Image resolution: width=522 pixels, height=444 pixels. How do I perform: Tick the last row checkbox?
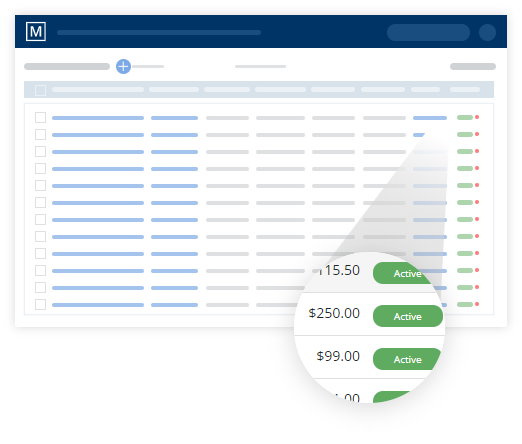pos(40,304)
